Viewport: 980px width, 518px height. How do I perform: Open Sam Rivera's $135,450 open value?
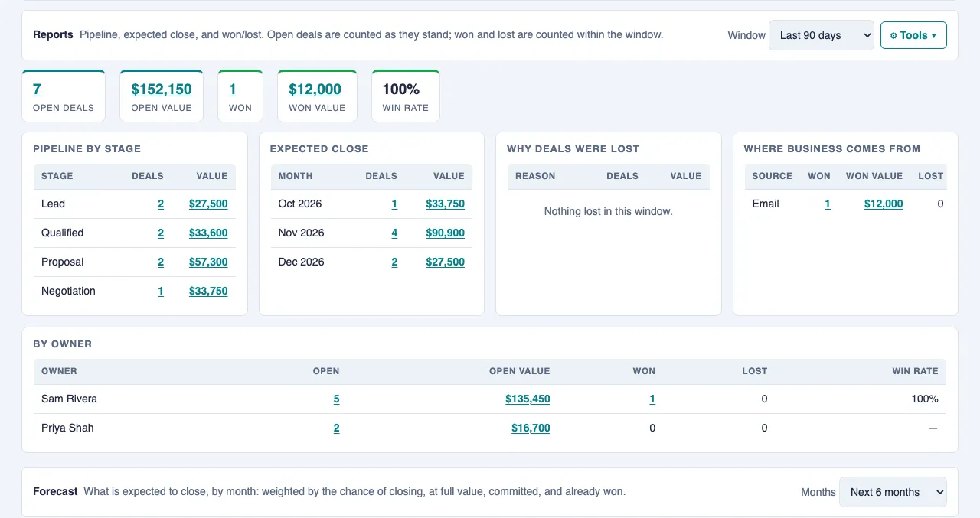pyautogui.click(x=528, y=399)
